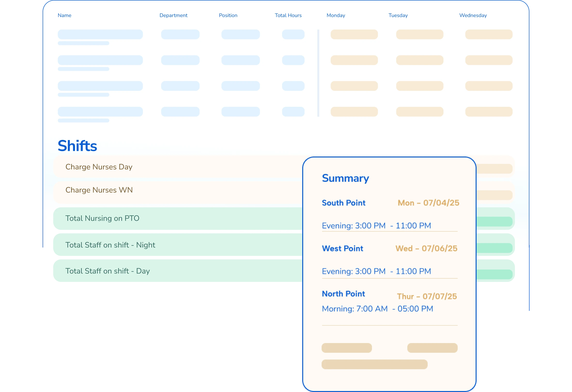This screenshot has height=392, width=572.
Task: Select West Point evening shift time
Action: (376, 271)
